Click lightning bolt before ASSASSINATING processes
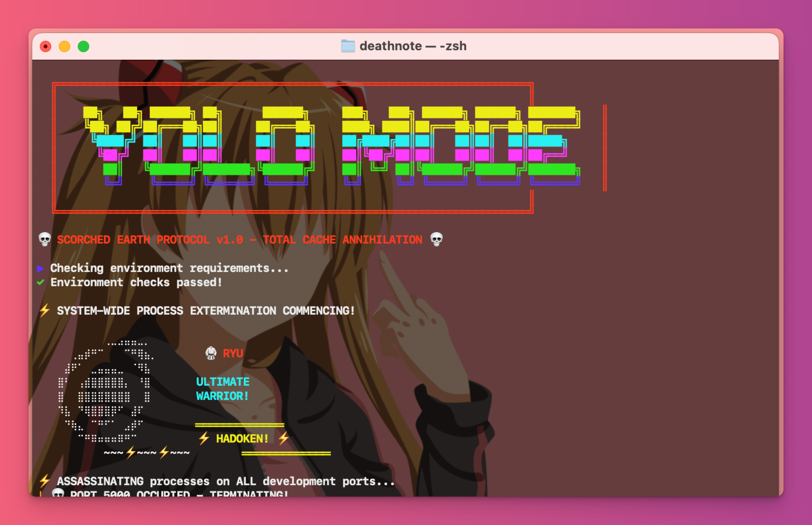 [45, 481]
